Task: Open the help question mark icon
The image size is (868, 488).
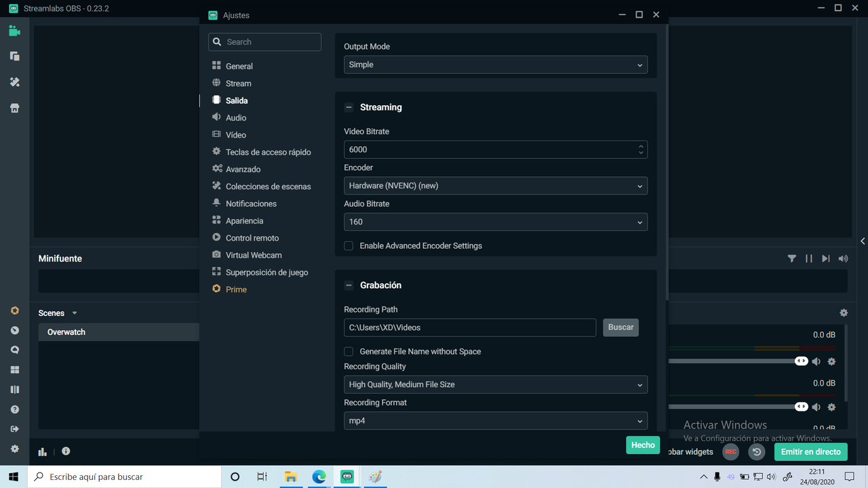Action: click(x=14, y=409)
